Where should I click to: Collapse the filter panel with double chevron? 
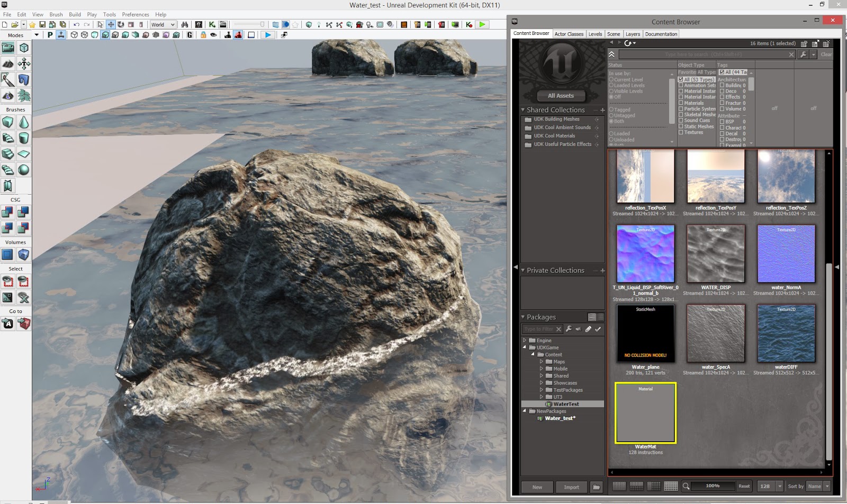612,54
